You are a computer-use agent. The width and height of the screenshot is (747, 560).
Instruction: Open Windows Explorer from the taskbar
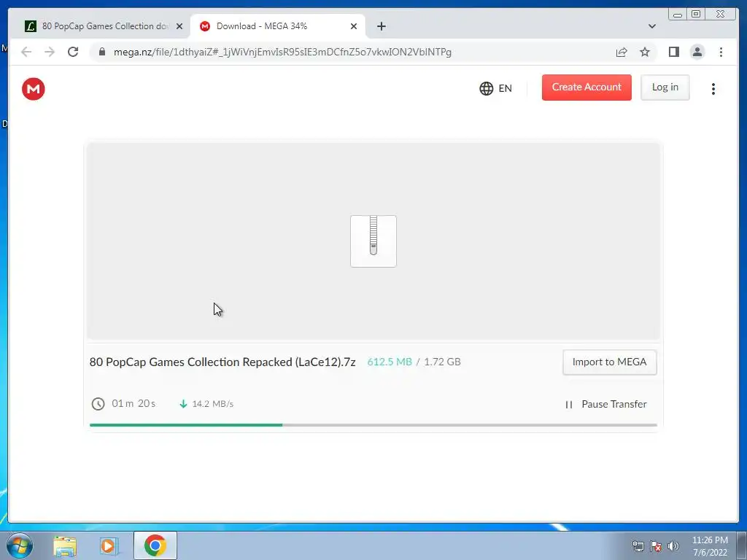pos(65,545)
